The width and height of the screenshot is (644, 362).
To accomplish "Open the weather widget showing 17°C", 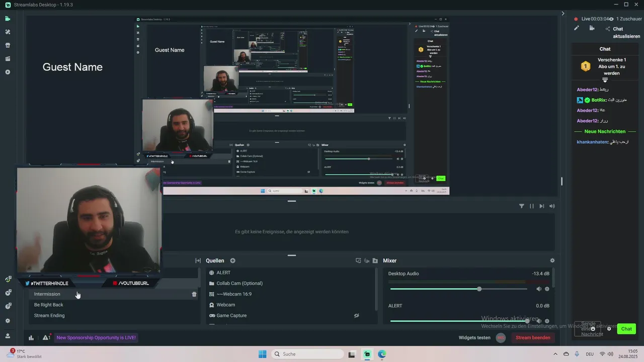I will pyautogui.click(x=24, y=354).
